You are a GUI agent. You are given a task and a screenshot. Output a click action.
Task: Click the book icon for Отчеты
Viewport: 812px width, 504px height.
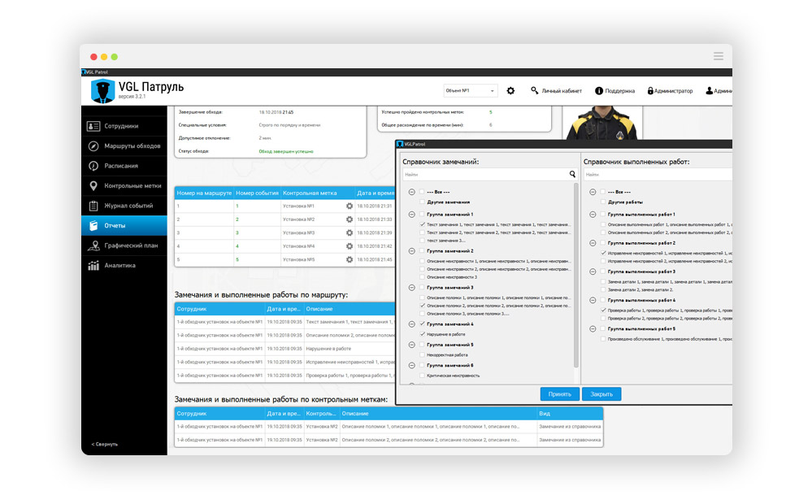[93, 225]
